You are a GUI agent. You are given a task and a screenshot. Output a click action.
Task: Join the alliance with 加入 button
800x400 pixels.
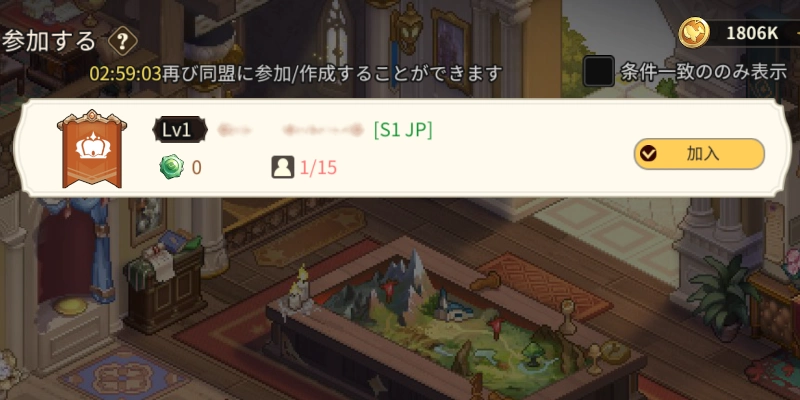pyautogui.click(x=699, y=154)
